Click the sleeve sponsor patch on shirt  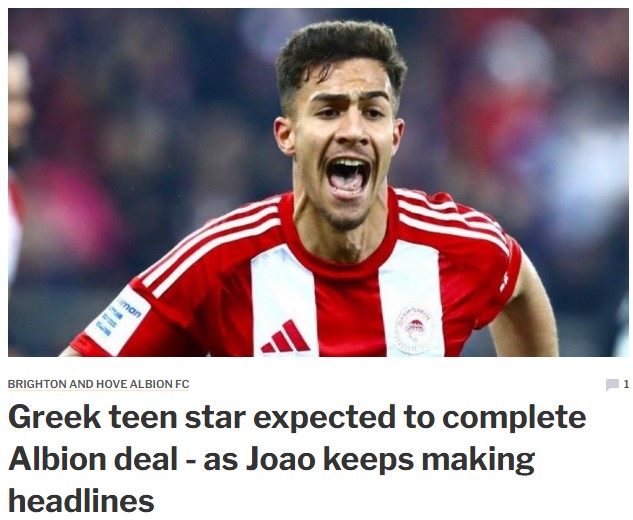click(x=118, y=320)
